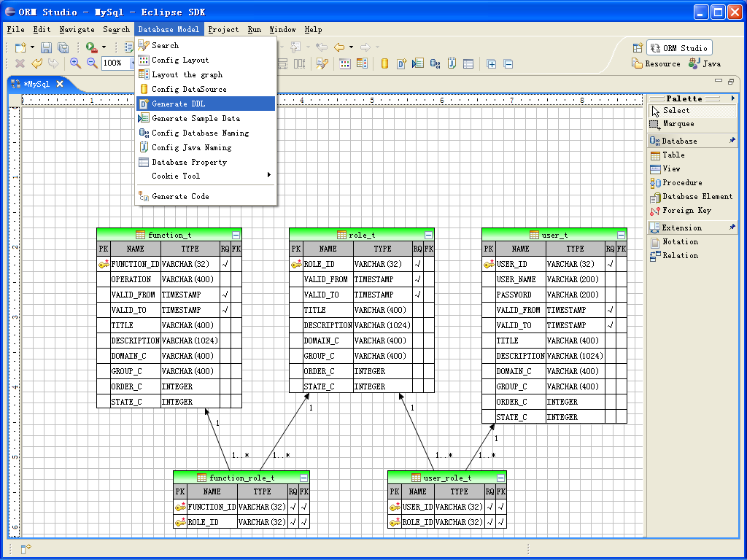Toggle RQ check for VALID_TO in user_t
747x560 pixels.
pyautogui.click(x=610, y=325)
